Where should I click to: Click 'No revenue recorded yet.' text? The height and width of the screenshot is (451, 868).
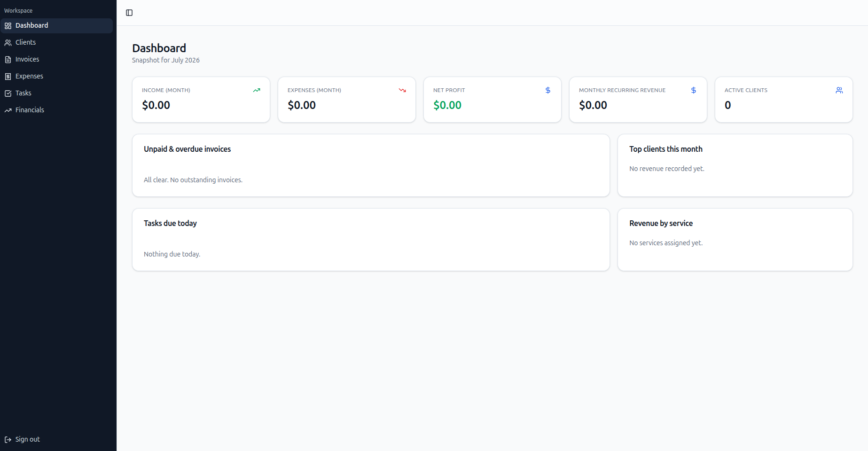(x=667, y=169)
